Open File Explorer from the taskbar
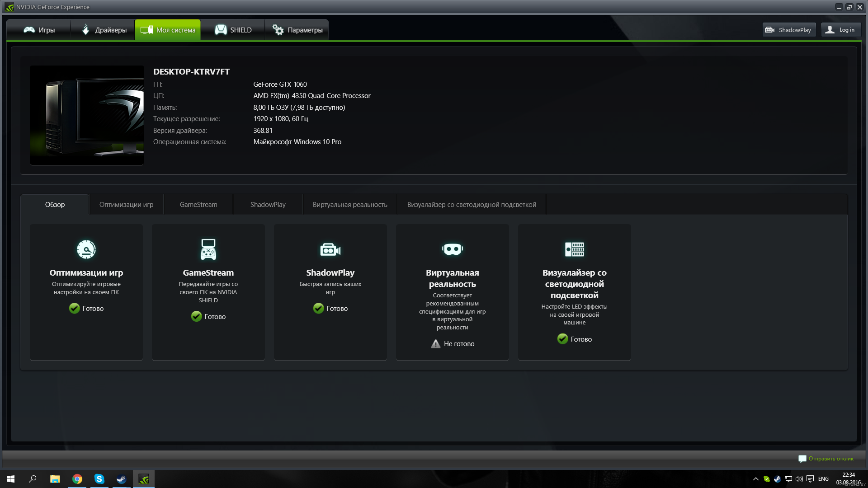The width and height of the screenshot is (868, 488). [55, 479]
